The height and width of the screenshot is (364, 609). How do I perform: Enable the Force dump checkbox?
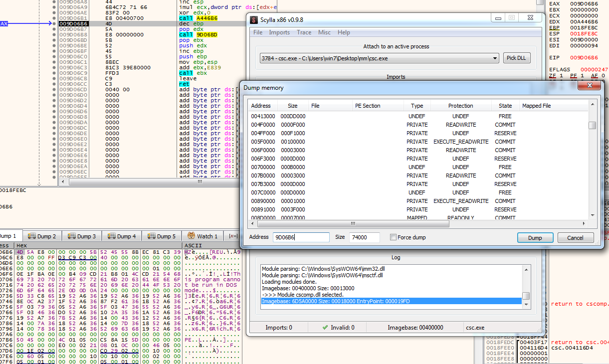coord(393,237)
